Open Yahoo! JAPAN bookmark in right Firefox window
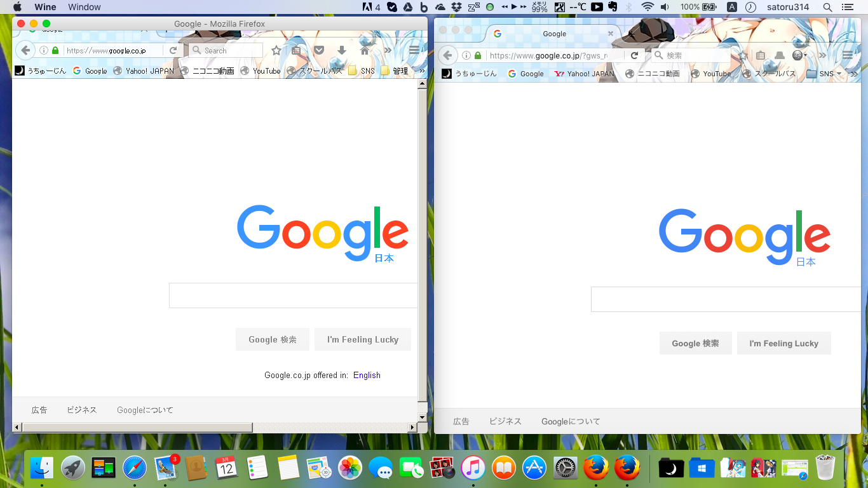Screen dimensions: 868x488 pyautogui.click(x=584, y=74)
